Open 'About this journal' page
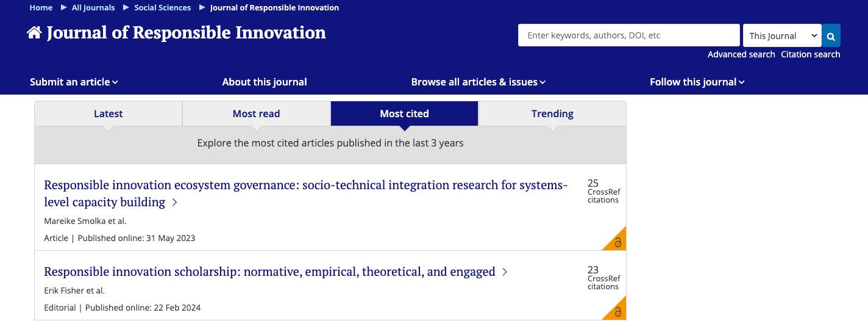The image size is (868, 321). [265, 82]
